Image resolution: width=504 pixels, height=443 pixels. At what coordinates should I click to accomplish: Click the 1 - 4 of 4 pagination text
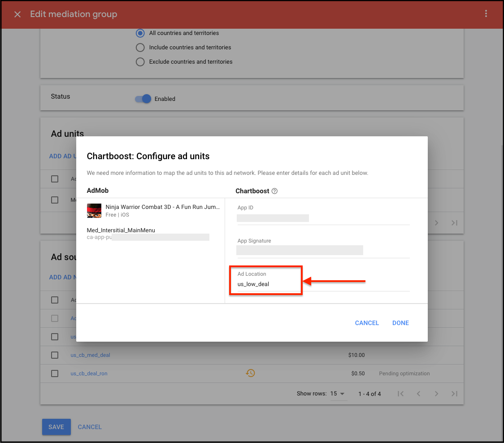369,394
